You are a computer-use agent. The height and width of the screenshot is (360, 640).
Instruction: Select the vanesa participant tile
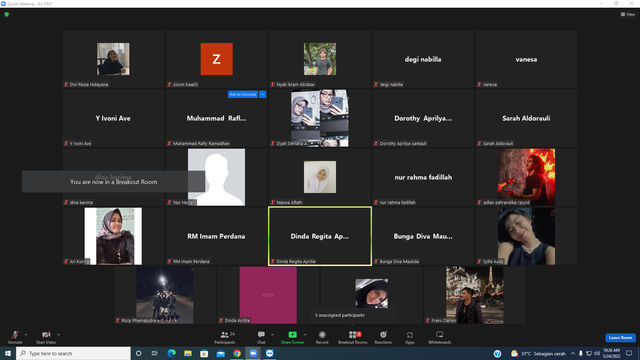tap(527, 59)
